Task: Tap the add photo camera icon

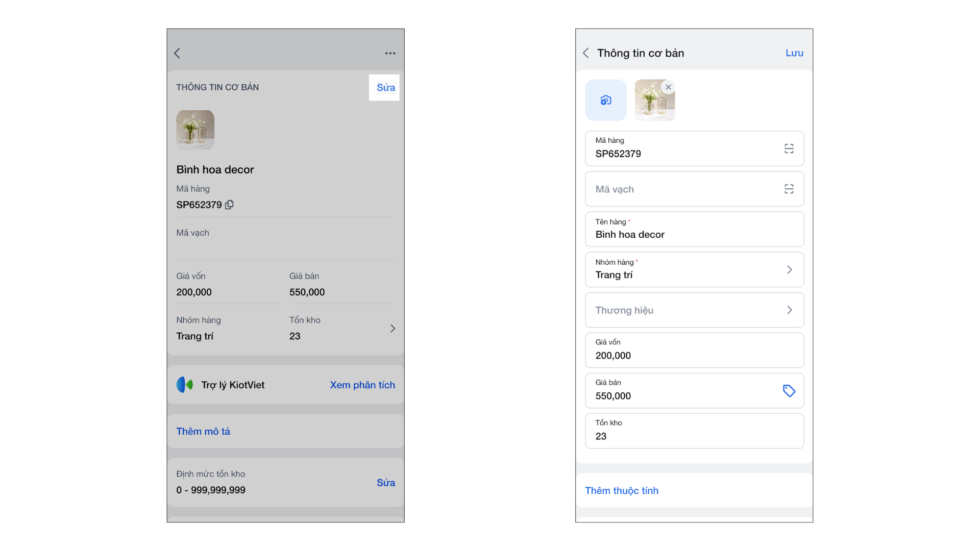Action: pos(605,100)
